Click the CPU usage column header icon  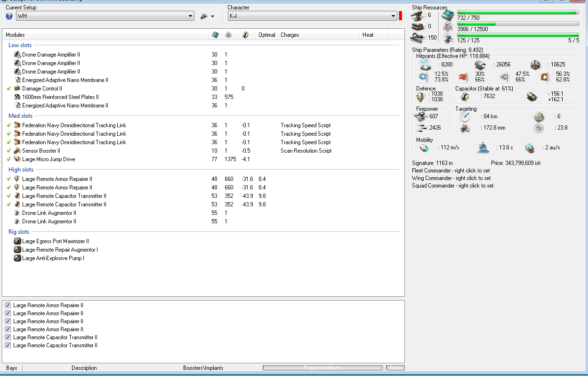tap(215, 35)
